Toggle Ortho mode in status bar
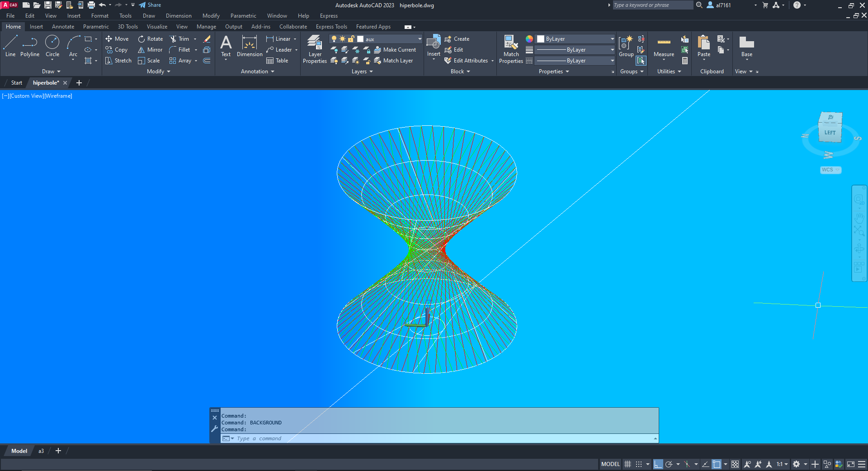 point(658,464)
